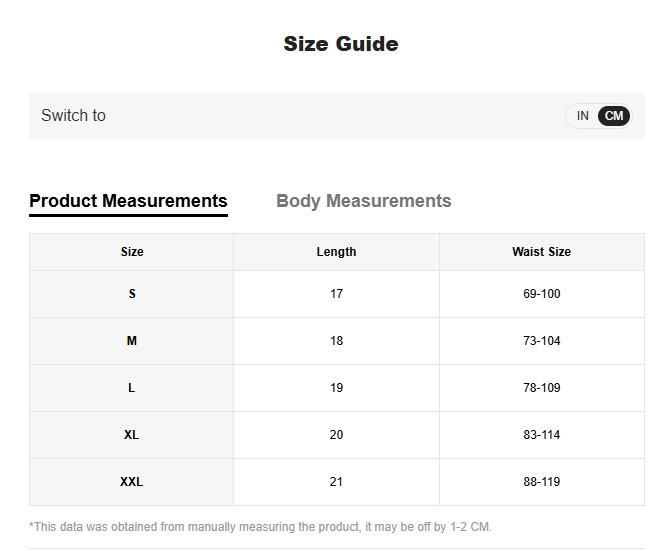Image resolution: width=664 pixels, height=551 pixels.
Task: Click the length value 19 cell
Action: click(x=336, y=388)
